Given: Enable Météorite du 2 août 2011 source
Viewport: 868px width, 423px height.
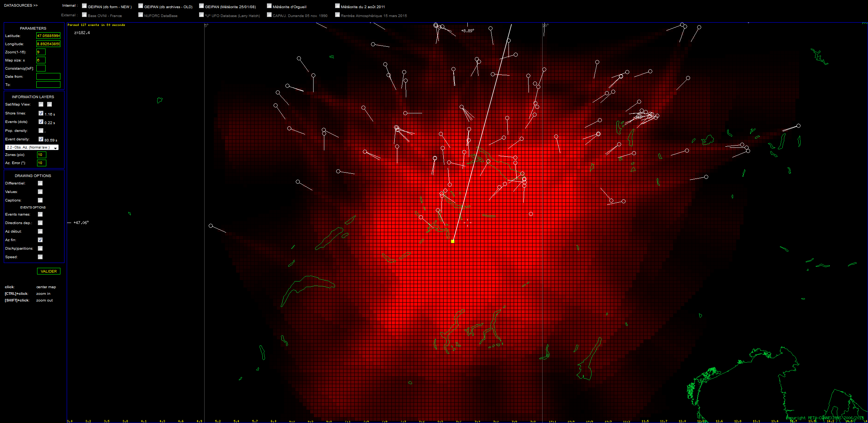Looking at the screenshot, I should (x=338, y=6).
